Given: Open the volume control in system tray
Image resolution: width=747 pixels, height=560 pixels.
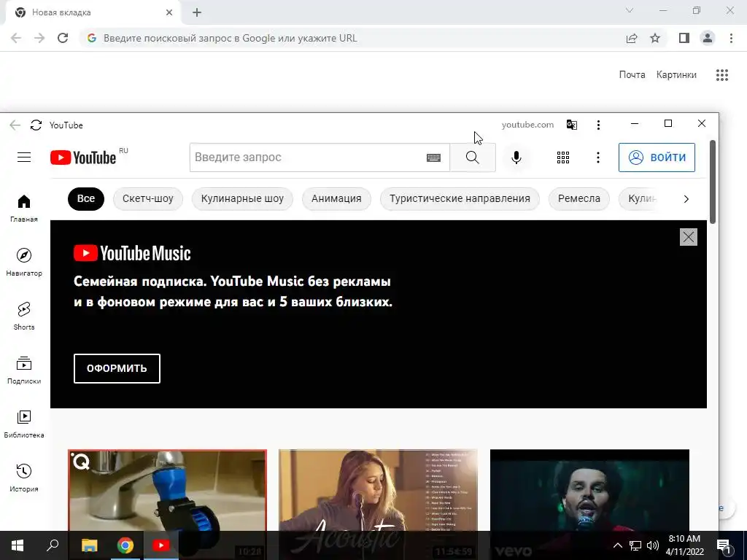Looking at the screenshot, I should click(653, 545).
